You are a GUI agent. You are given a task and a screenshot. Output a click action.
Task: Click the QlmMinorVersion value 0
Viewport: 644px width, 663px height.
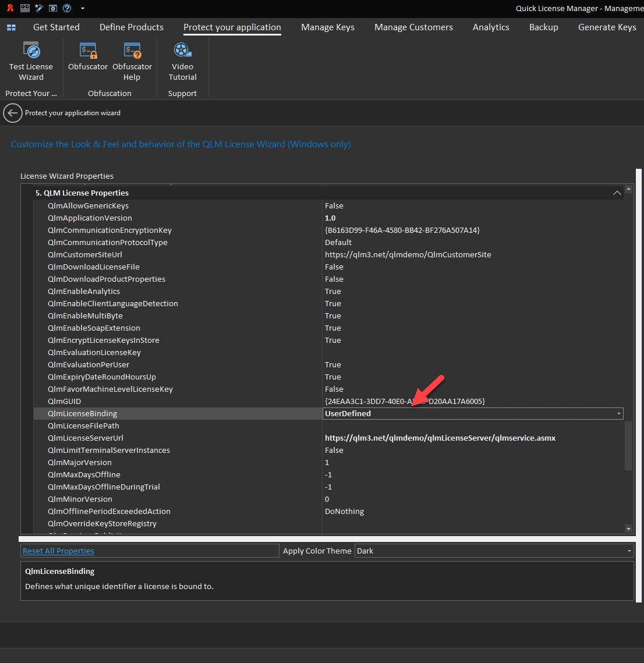tap(327, 499)
